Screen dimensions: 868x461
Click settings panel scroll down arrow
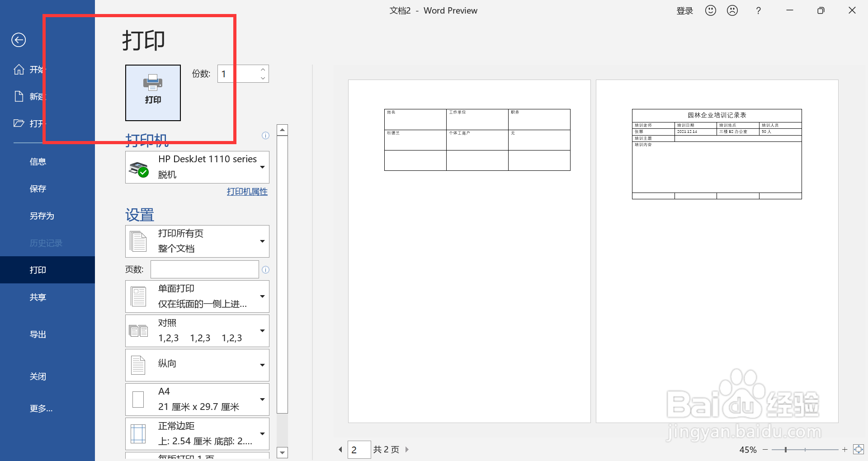coord(282,452)
